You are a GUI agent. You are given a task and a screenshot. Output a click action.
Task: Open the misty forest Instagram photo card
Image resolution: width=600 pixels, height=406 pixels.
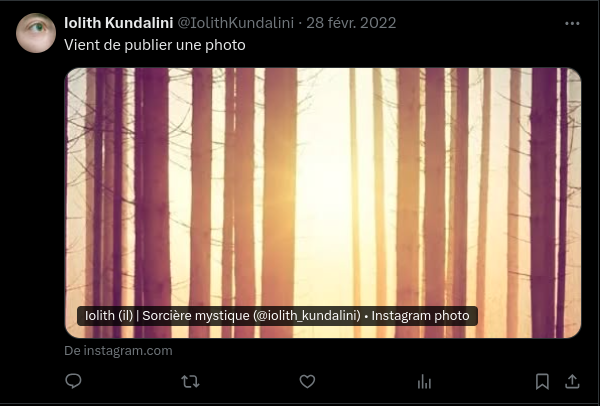[x=323, y=203]
